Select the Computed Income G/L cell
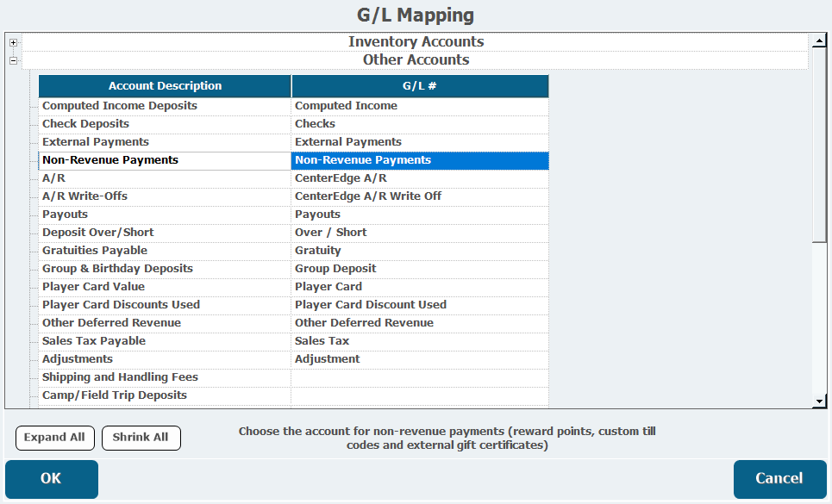This screenshot has height=504, width=832. (x=420, y=106)
